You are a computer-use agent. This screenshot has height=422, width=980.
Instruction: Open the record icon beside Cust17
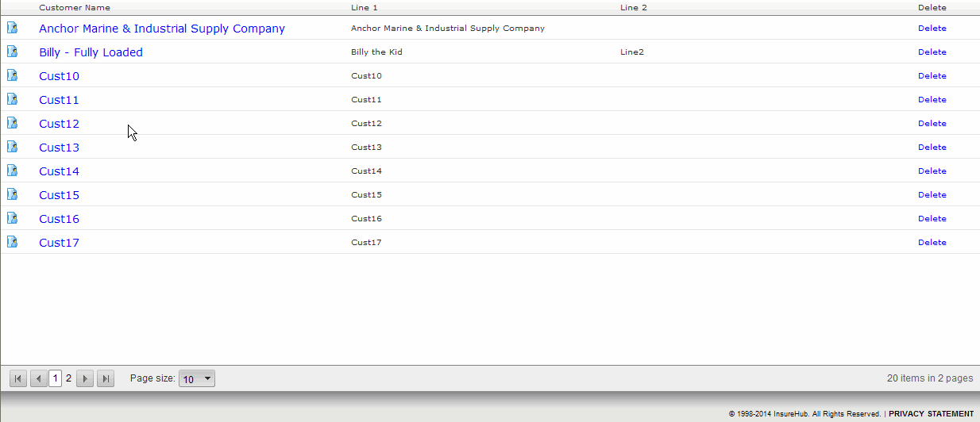[x=13, y=242]
